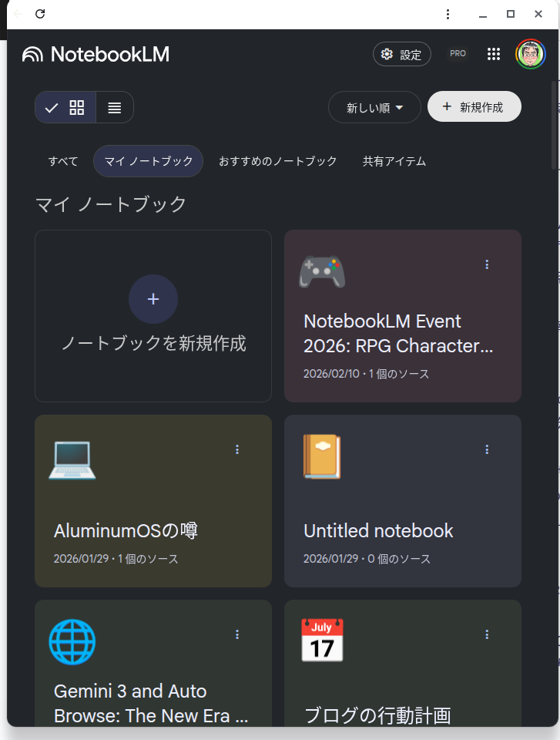Open the Google apps grid icon
The height and width of the screenshot is (740, 560).
coord(494,54)
